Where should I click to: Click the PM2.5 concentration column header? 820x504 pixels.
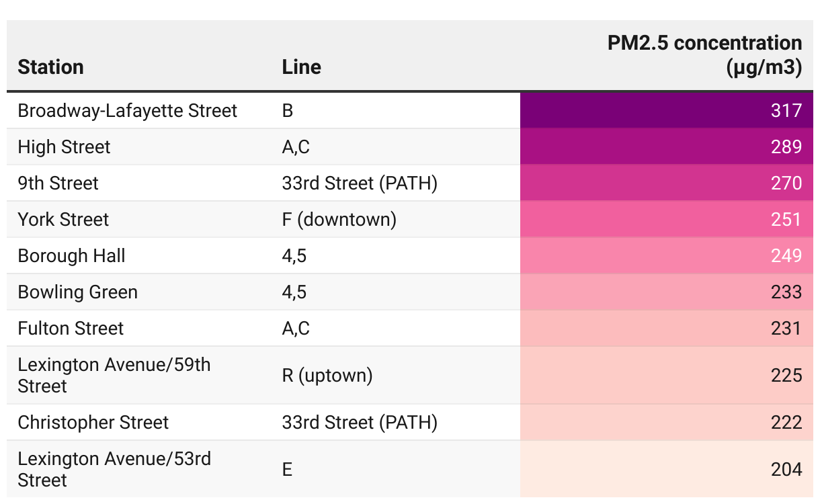click(x=704, y=55)
